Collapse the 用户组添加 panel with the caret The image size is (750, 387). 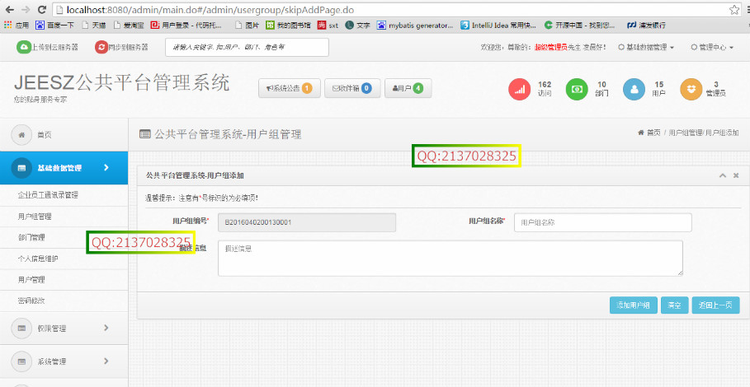723,176
